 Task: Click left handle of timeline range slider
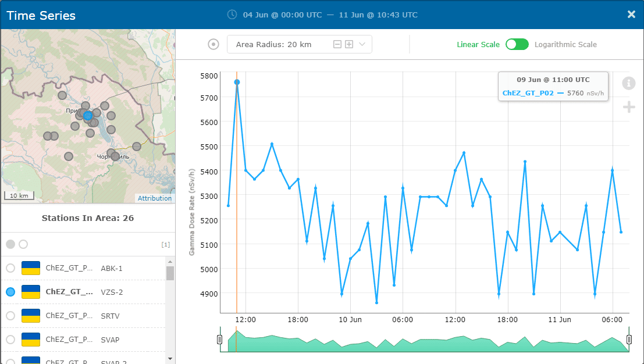[x=220, y=340]
